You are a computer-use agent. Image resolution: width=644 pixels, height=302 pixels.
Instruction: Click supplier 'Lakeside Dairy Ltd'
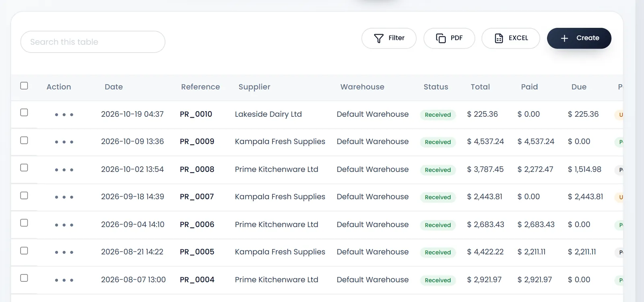point(268,114)
